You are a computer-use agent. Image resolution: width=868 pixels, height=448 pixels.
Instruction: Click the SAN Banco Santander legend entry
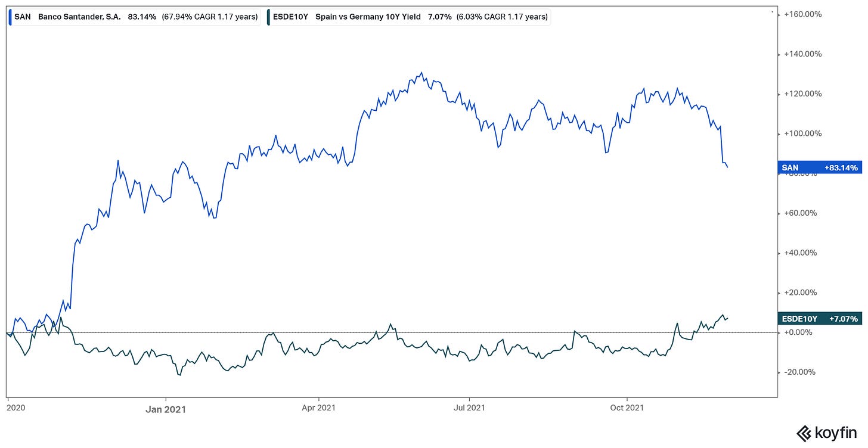(x=135, y=17)
